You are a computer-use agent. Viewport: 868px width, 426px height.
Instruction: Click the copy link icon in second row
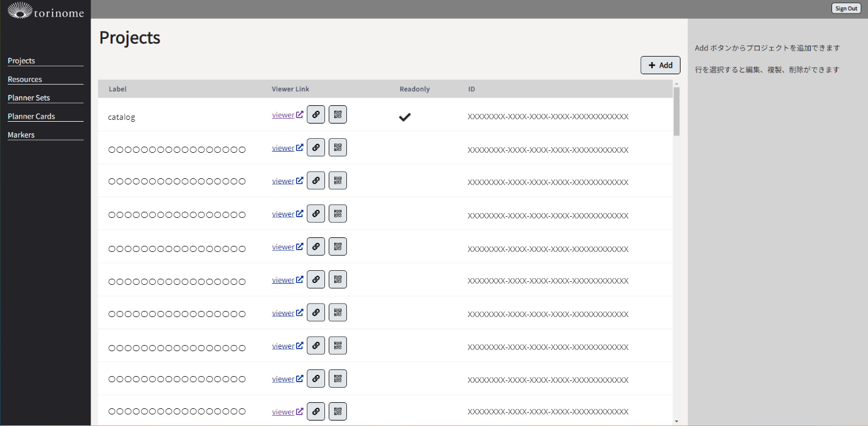tap(315, 147)
